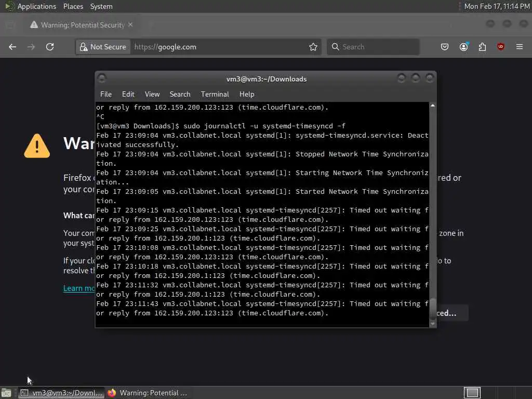Open the System menu in top panel
Screen dimensions: 532x399
(x=101, y=6)
